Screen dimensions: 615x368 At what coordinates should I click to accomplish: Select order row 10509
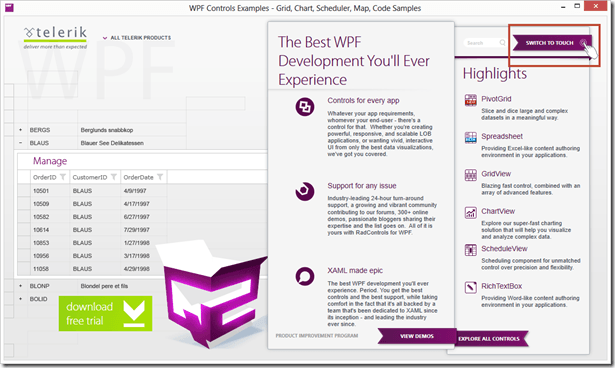[x=92, y=204]
